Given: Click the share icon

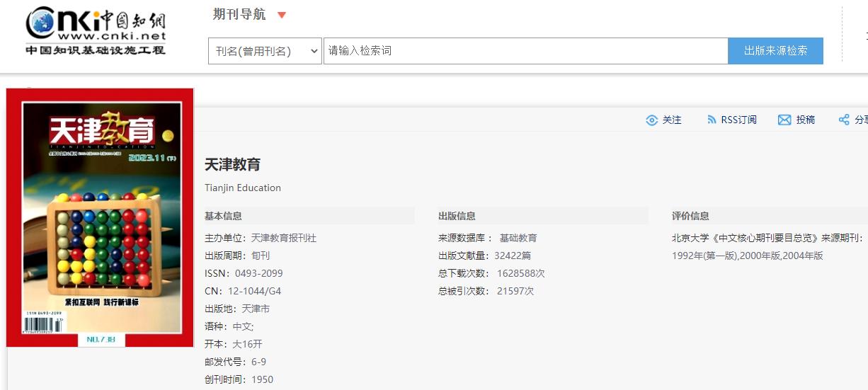Looking at the screenshot, I should 844,120.
